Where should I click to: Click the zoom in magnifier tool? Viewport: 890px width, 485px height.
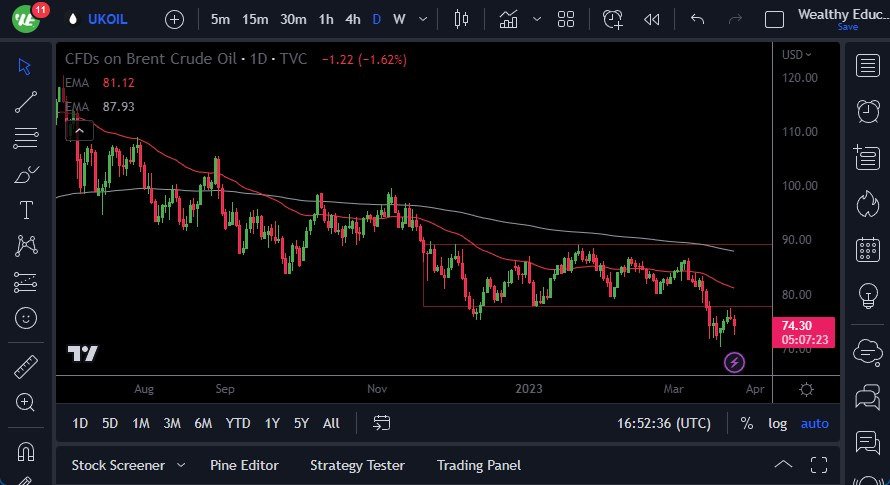[26, 402]
